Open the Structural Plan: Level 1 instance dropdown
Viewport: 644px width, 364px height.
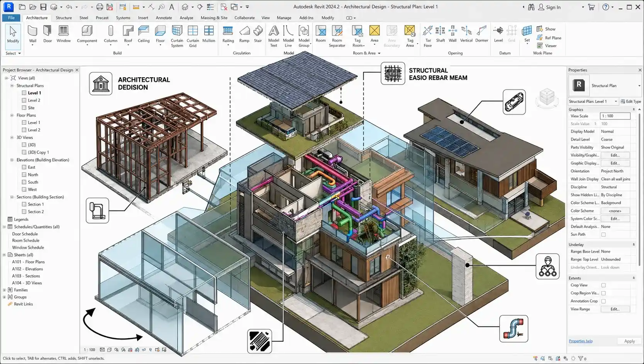pos(616,102)
